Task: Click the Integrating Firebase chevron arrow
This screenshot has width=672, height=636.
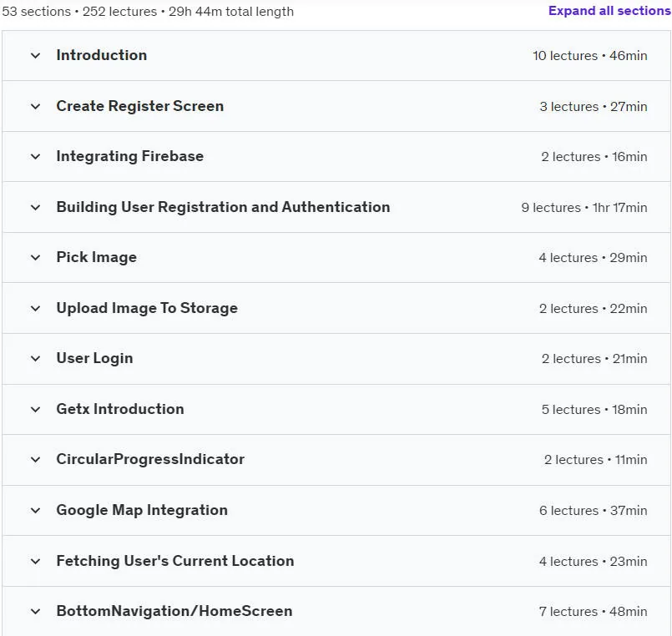Action: [x=36, y=156]
